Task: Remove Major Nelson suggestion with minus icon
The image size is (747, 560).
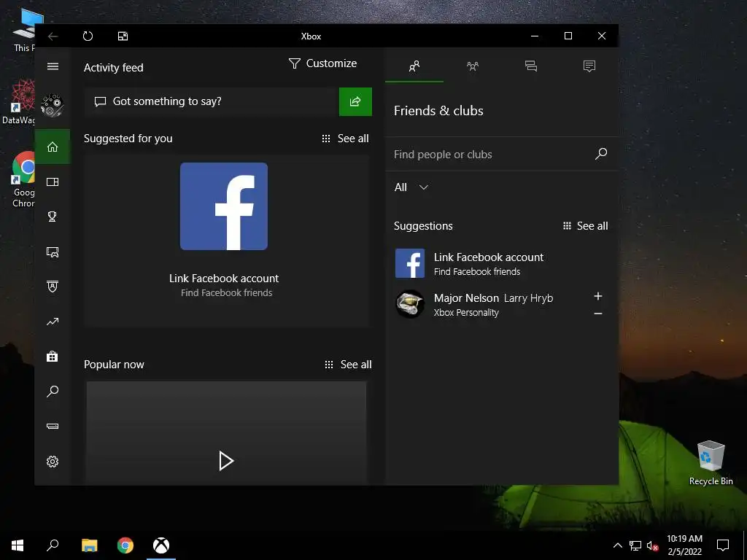Action: 598,314
